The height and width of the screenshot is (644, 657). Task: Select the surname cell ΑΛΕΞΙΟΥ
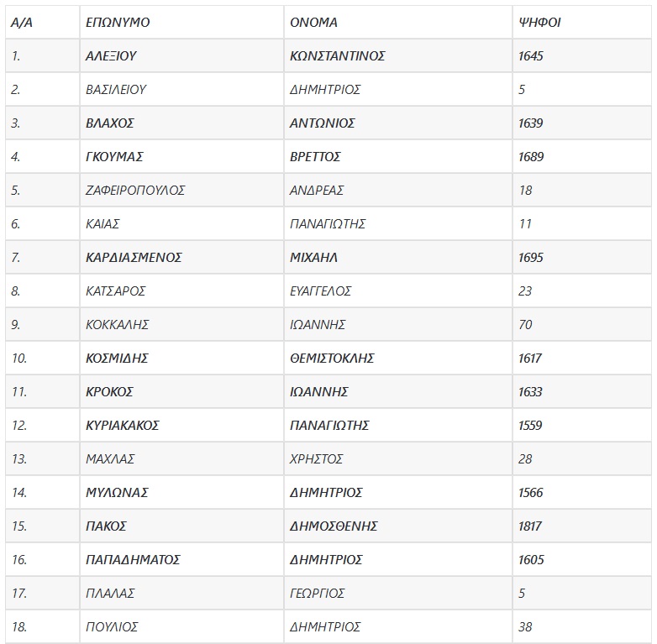point(111,56)
